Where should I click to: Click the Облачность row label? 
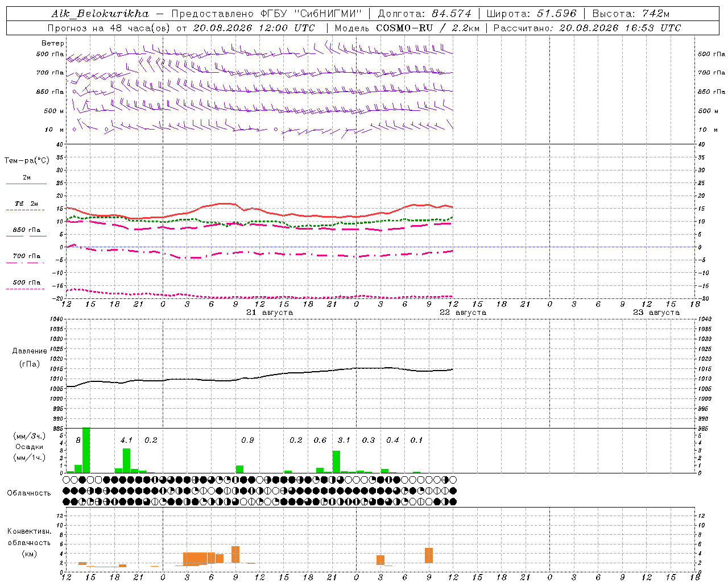click(29, 493)
